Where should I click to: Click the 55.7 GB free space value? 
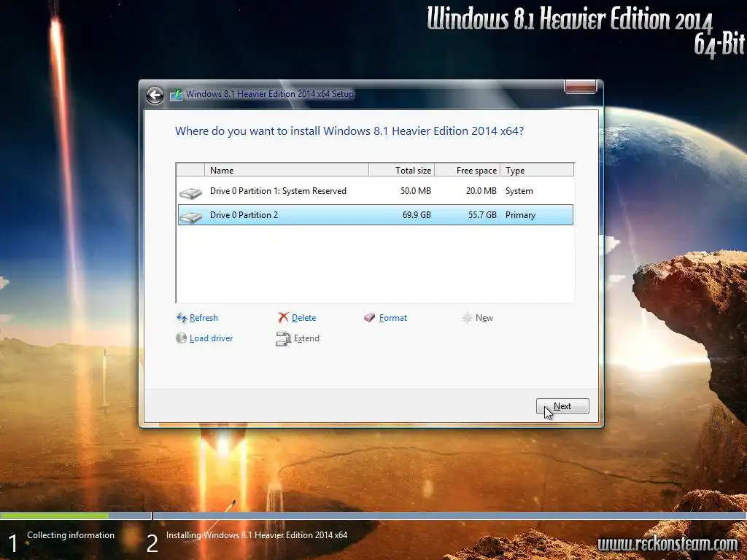click(482, 215)
